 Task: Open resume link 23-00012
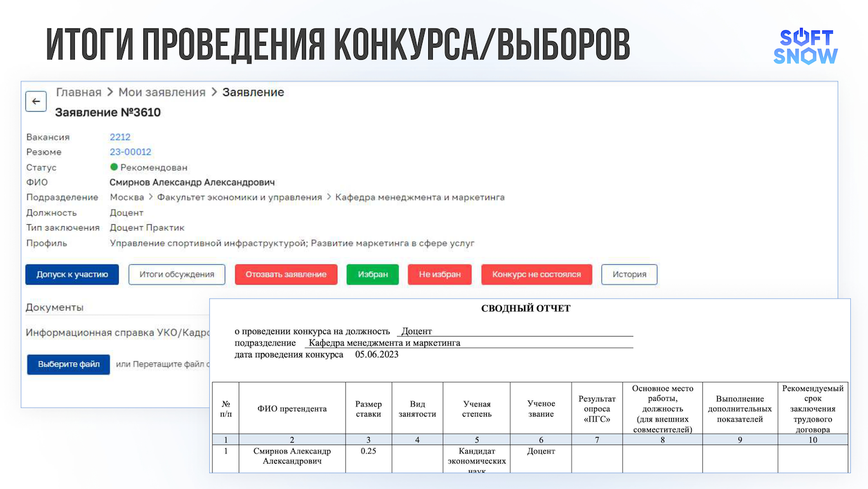point(131,152)
